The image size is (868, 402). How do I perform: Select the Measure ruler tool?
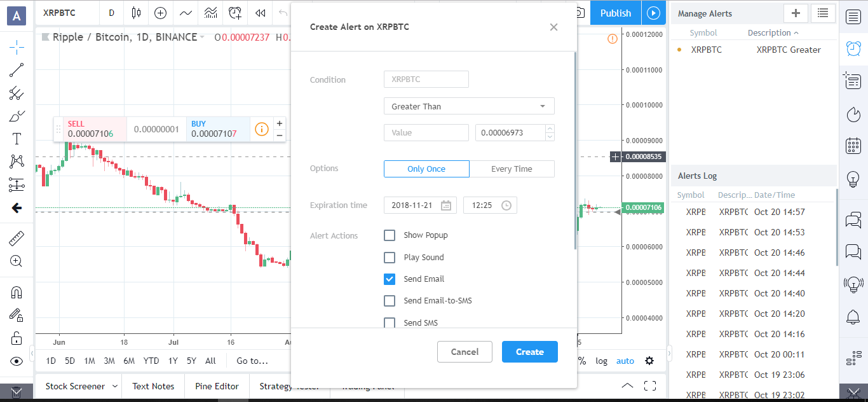pyautogui.click(x=17, y=238)
